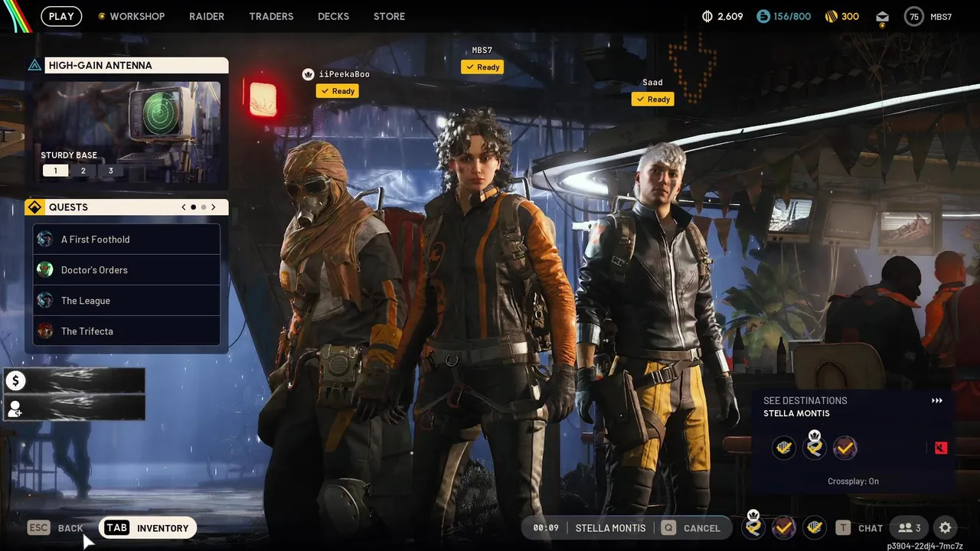980x551 pixels.
Task: Go to next quests page arrow
Action: click(x=213, y=207)
